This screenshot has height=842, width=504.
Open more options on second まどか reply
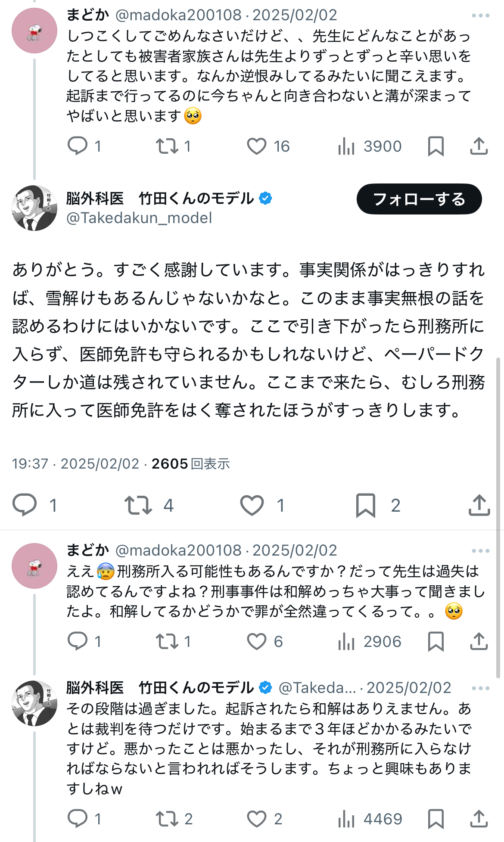[480, 551]
